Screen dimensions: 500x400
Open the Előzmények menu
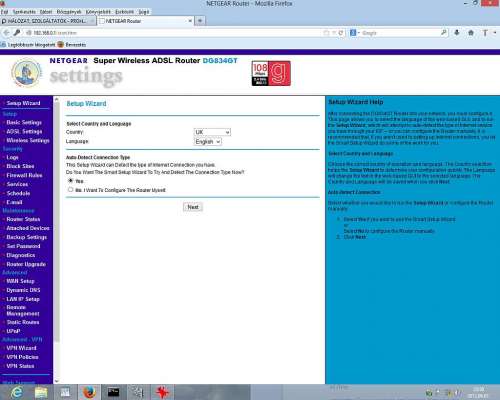click(x=69, y=12)
